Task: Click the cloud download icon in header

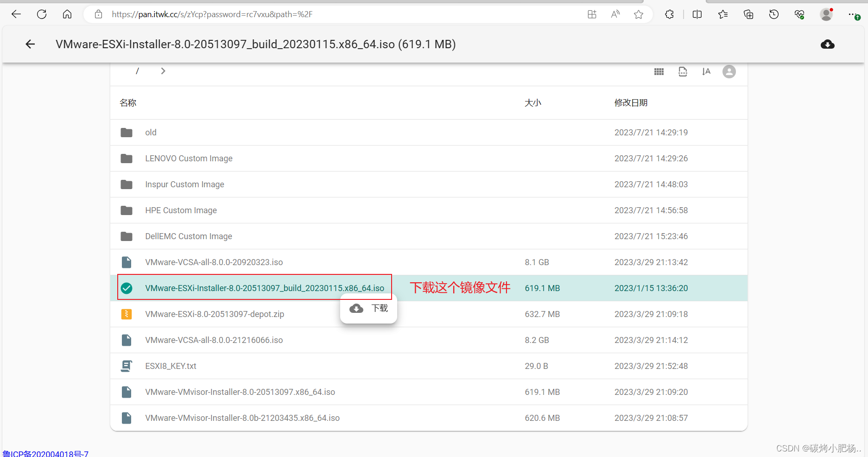Action: (828, 44)
